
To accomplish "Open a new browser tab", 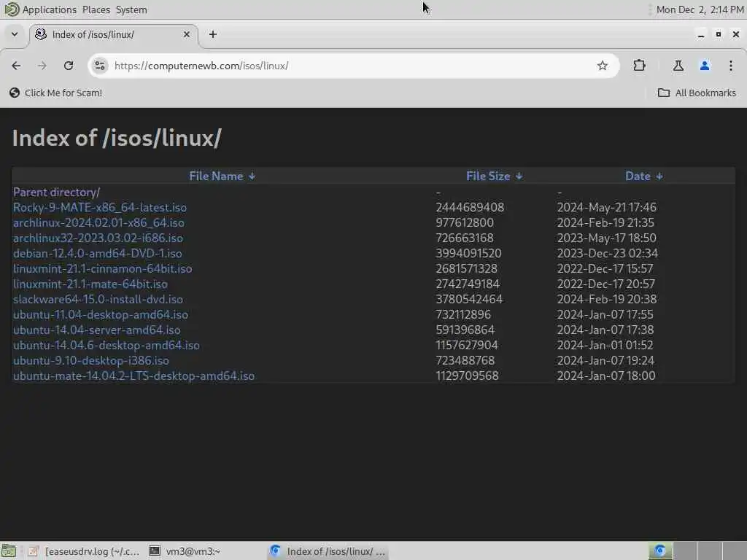I will coord(213,34).
